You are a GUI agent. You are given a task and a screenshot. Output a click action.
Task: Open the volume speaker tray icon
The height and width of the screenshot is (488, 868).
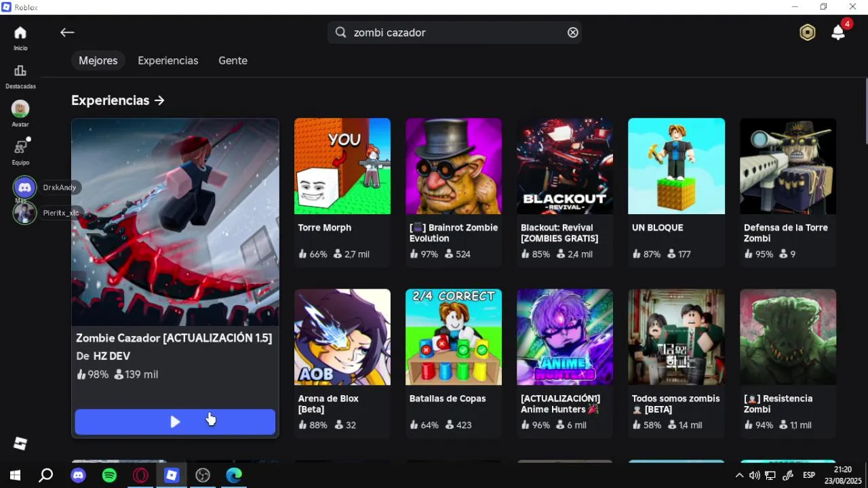(755, 476)
